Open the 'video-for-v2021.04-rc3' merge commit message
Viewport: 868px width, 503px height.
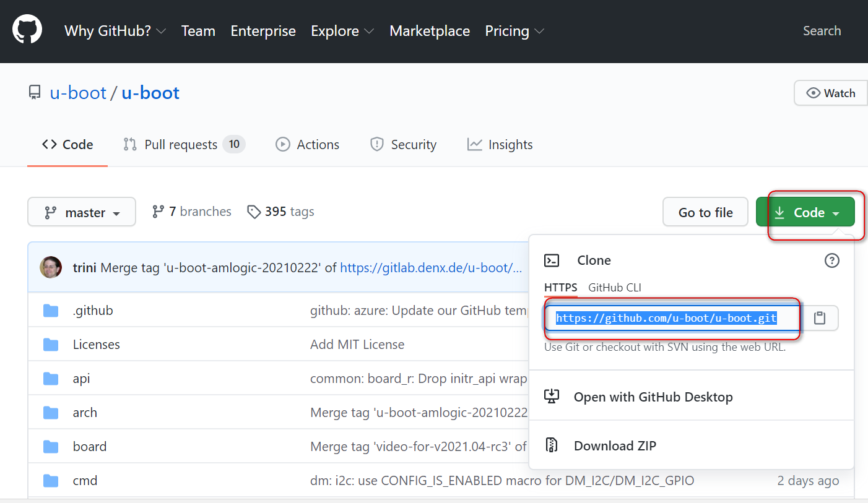(x=419, y=447)
